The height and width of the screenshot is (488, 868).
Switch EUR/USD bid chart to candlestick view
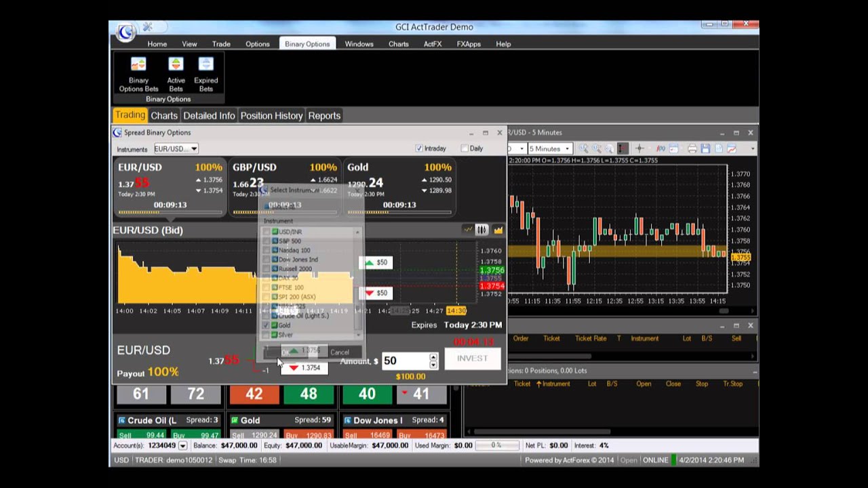482,230
